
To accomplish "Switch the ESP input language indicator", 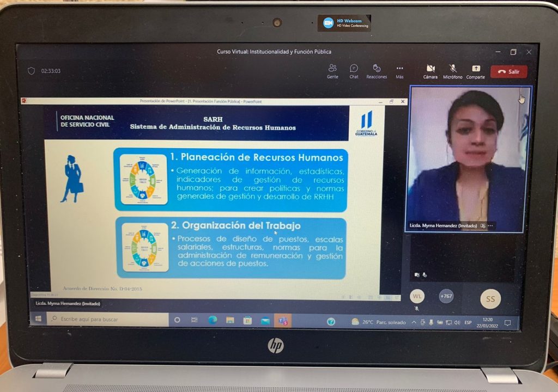I will point(468,323).
